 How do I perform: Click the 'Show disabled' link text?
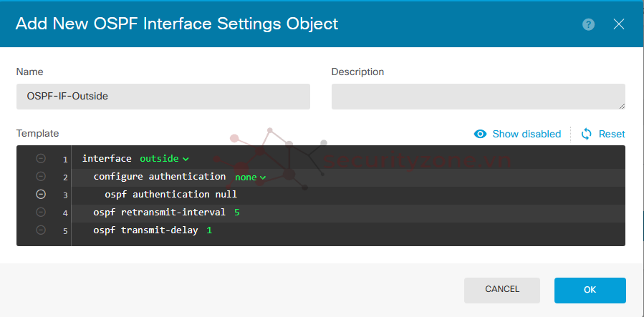[527, 134]
